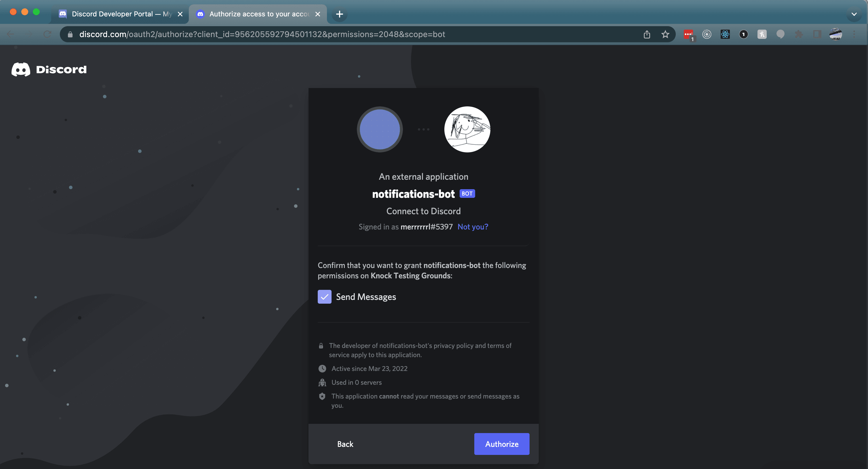Bookmark the page using the star icon

[x=665, y=34]
